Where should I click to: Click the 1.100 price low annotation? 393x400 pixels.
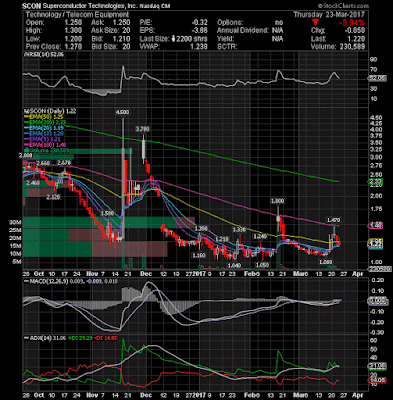pyautogui.click(x=199, y=255)
